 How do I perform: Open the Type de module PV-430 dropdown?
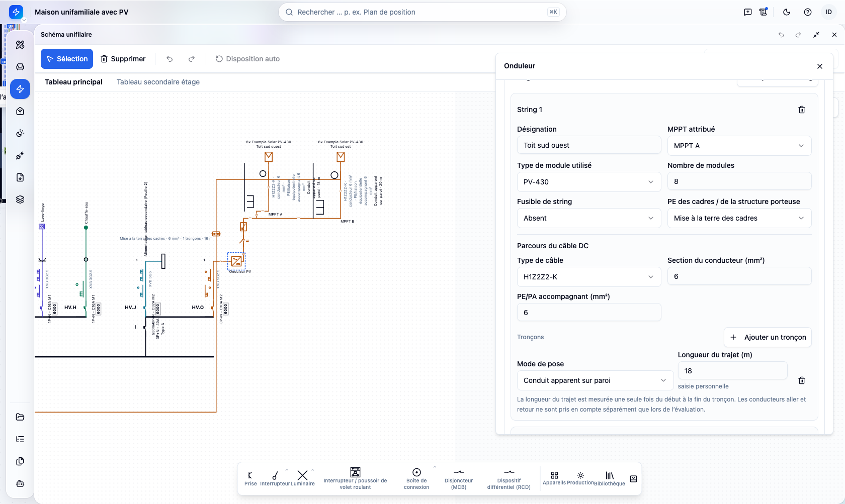pos(588,182)
